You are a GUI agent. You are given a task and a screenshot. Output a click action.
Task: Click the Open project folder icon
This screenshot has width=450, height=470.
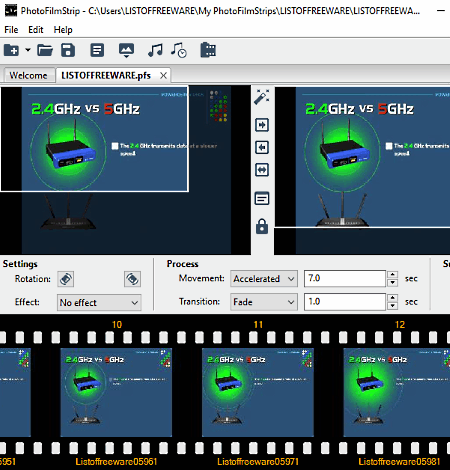45,50
